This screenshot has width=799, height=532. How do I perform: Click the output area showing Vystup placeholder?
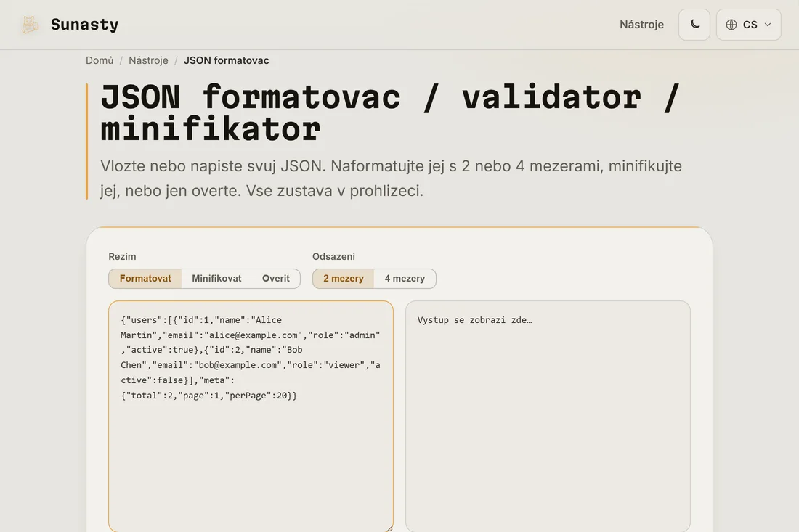pos(548,417)
